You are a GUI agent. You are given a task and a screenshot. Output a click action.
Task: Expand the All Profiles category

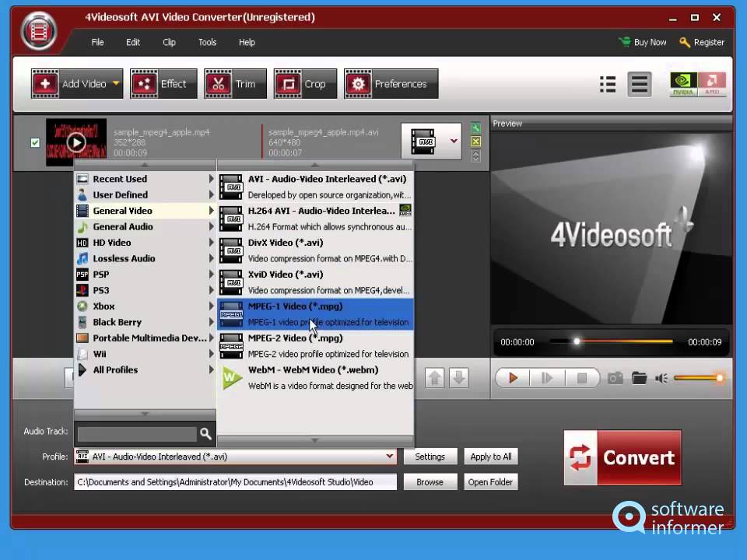[145, 369]
